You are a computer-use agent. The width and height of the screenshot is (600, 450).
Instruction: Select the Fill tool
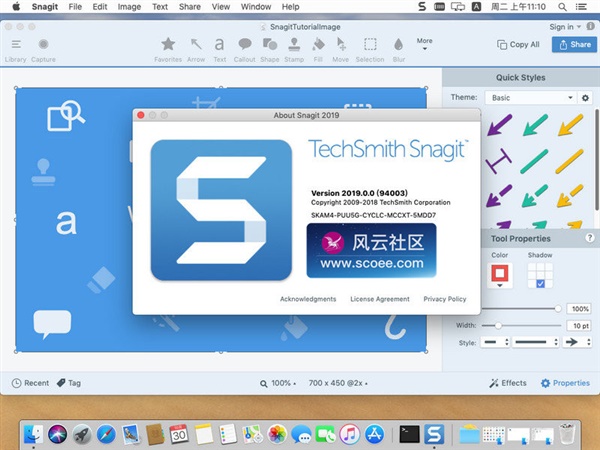pos(318,50)
